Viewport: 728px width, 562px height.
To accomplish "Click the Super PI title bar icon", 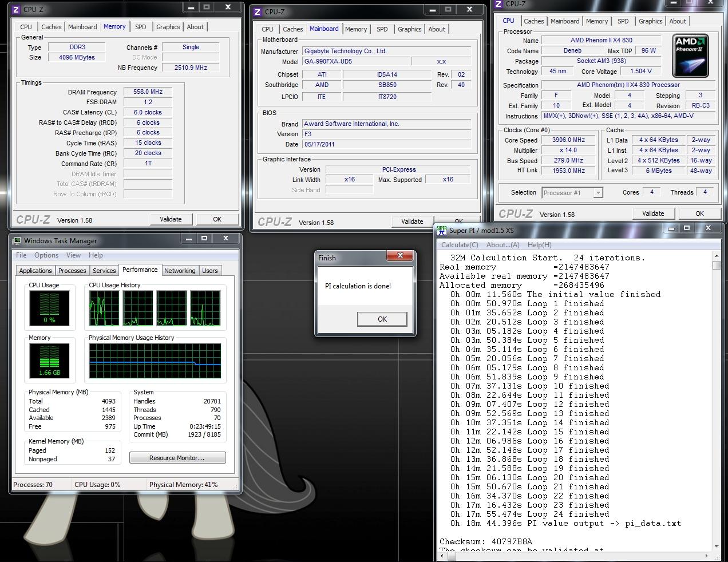I will (441, 230).
